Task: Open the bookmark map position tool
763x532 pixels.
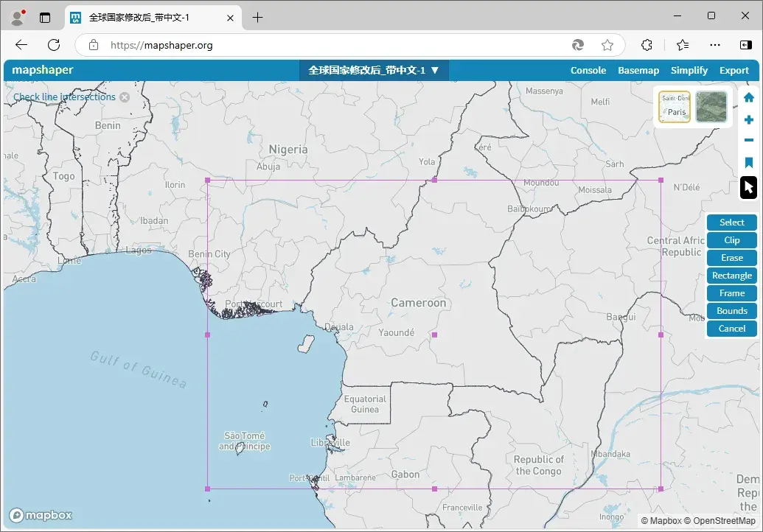Action: pyautogui.click(x=748, y=162)
